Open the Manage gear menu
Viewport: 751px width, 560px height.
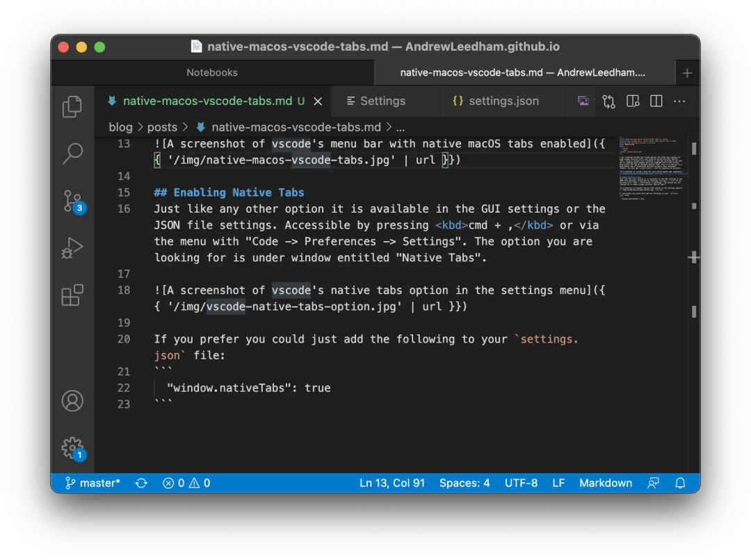(73, 448)
